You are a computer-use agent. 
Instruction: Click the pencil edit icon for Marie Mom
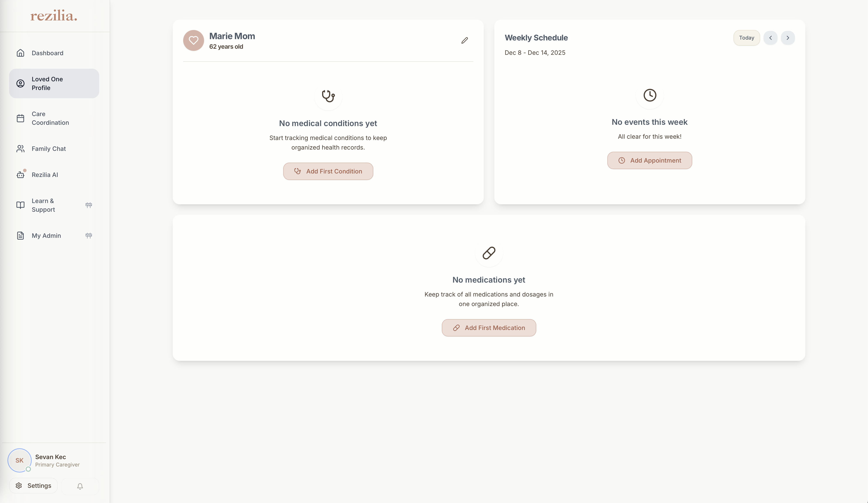464,41
